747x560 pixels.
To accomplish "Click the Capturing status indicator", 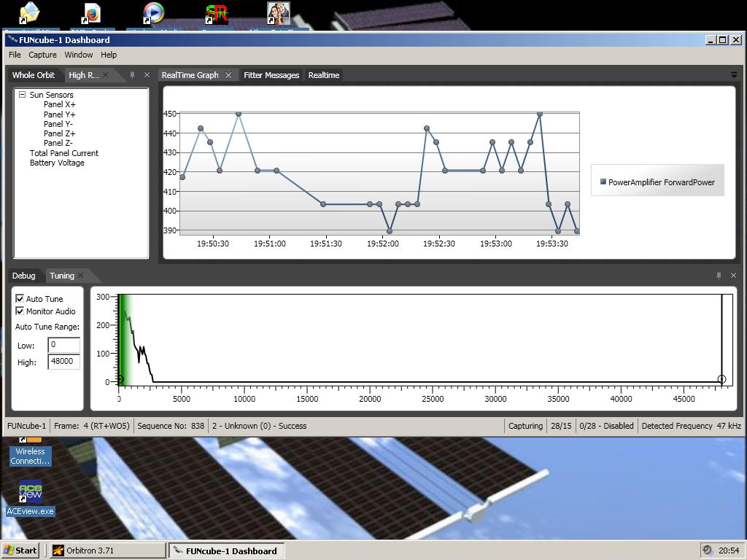I will click(525, 426).
